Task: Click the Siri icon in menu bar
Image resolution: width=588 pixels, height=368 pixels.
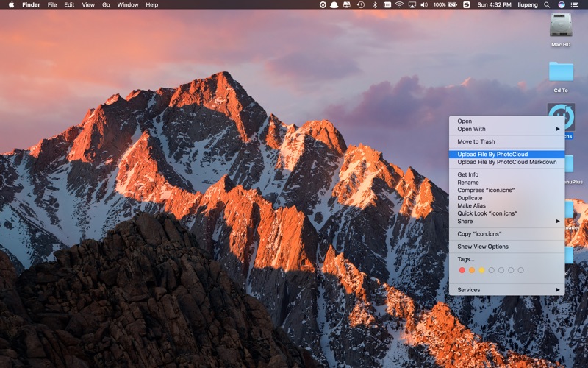Action: [x=562, y=5]
